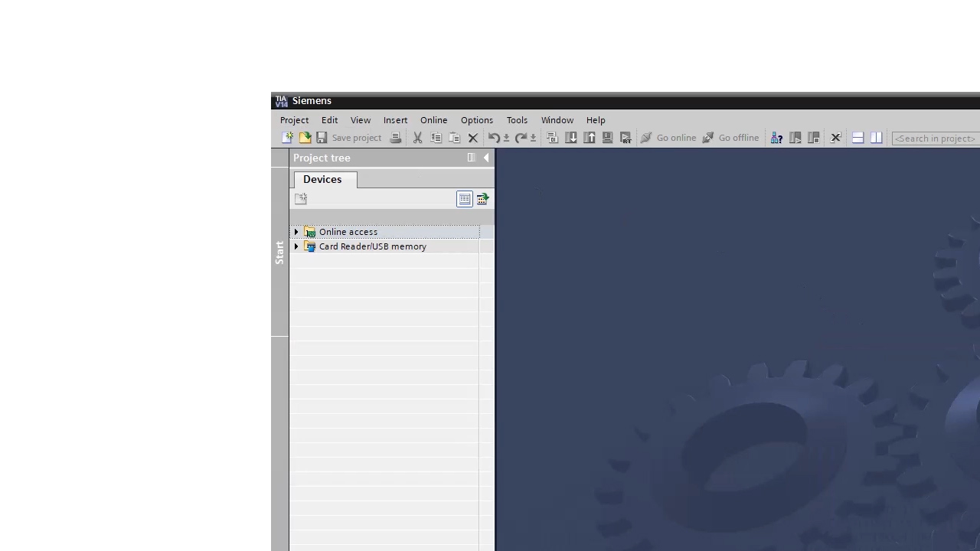
Task: Collapse the Project tree panel
Action: tap(486, 158)
